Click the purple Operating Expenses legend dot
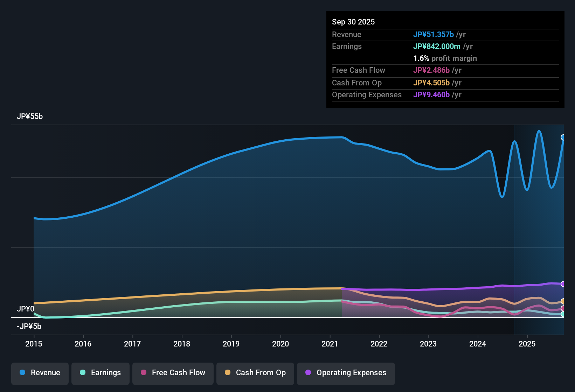The height and width of the screenshot is (392, 575). coord(308,373)
